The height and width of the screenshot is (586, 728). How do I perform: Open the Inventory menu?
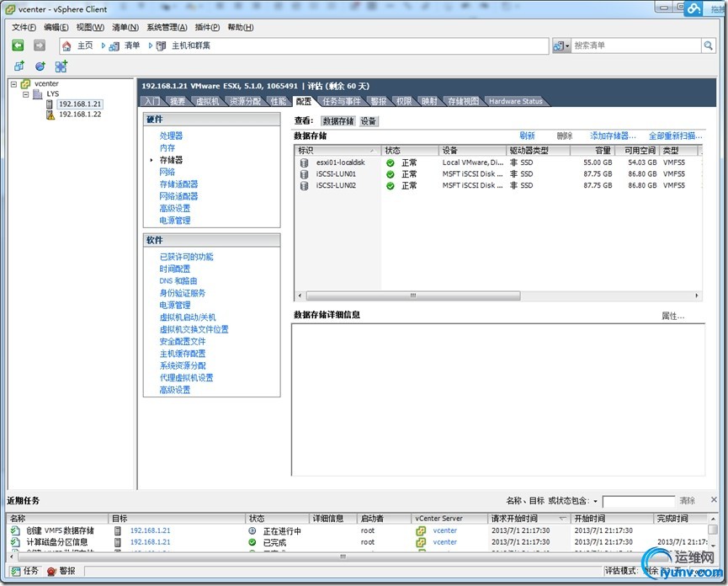coord(125,28)
